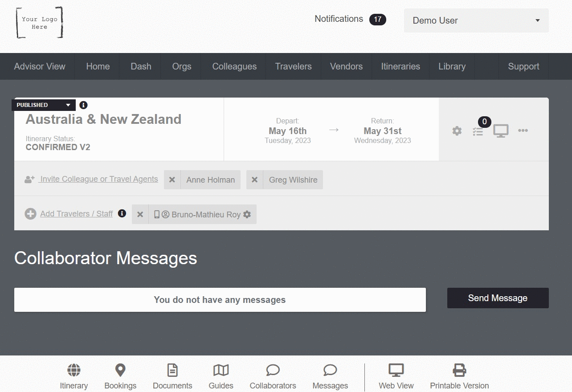Click the May 31st return date
Viewport: 572px width, 392px height.
[383, 131]
